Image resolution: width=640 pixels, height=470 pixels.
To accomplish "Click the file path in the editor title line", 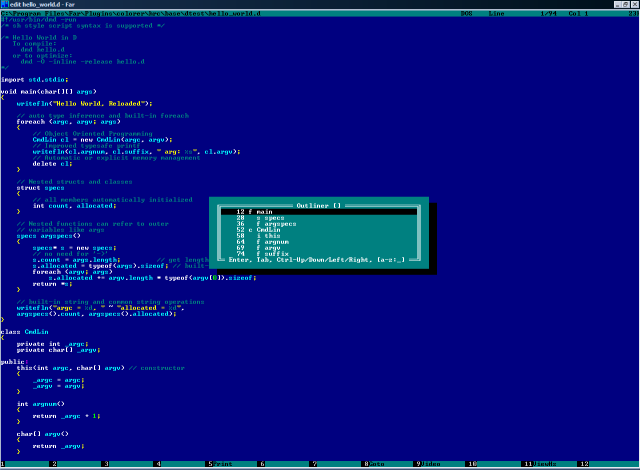I will (x=131, y=13).
